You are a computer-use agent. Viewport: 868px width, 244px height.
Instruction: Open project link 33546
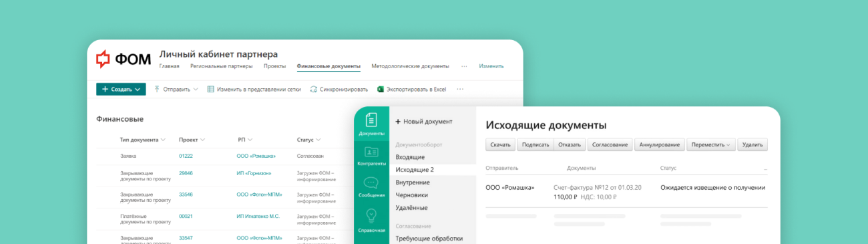(x=186, y=195)
